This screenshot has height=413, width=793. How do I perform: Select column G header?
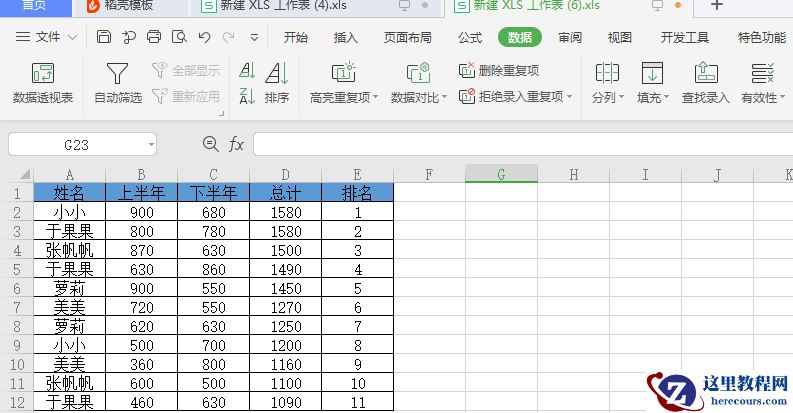point(501,174)
